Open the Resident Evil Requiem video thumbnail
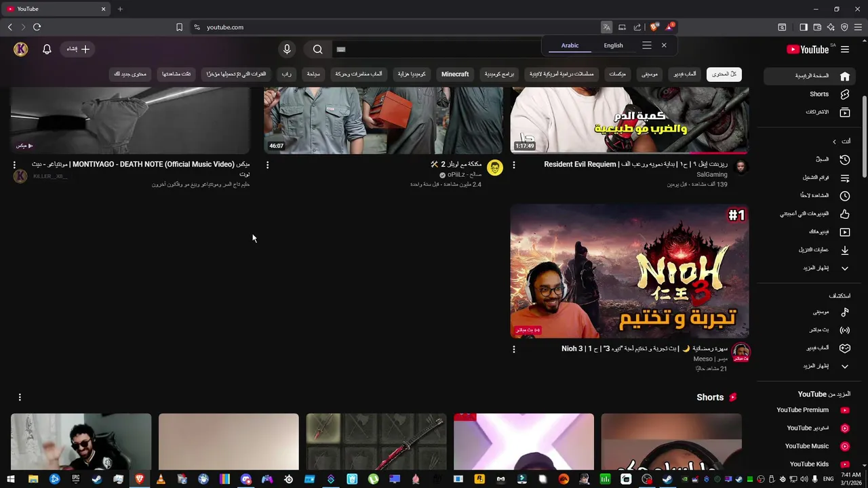 click(629, 120)
